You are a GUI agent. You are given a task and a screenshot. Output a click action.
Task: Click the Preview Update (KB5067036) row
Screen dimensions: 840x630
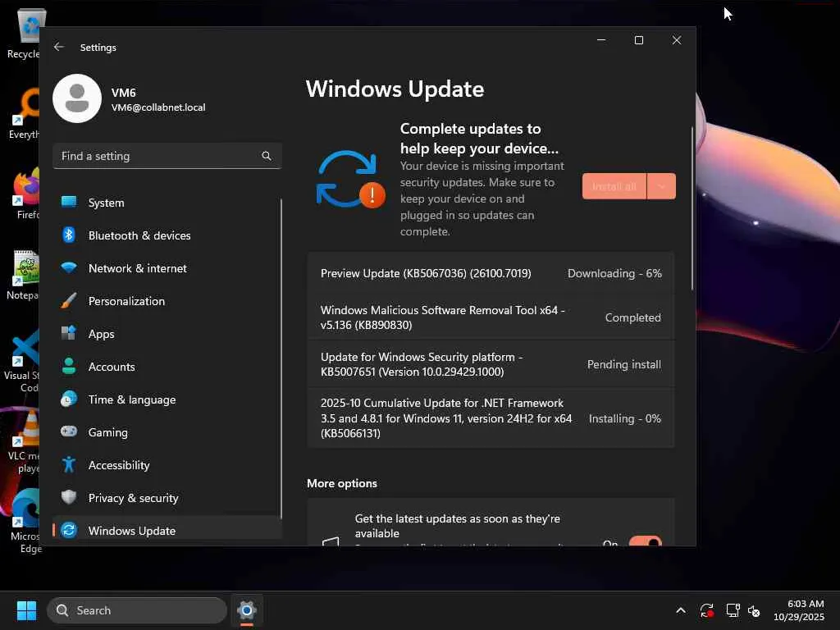[x=491, y=273]
